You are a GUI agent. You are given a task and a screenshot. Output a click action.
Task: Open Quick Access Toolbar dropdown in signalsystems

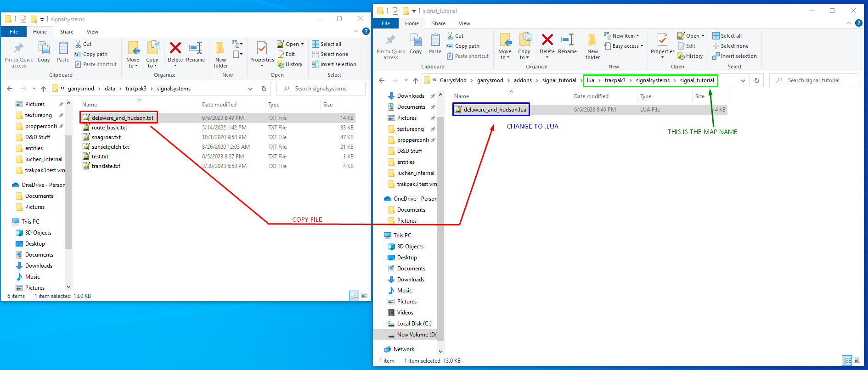point(42,19)
